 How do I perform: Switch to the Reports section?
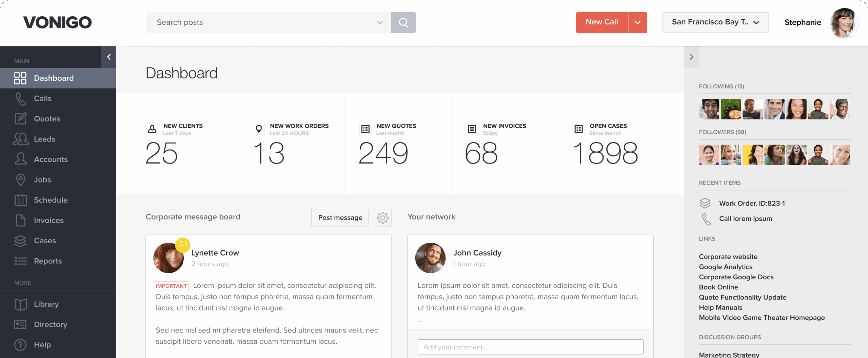[x=20, y=261]
